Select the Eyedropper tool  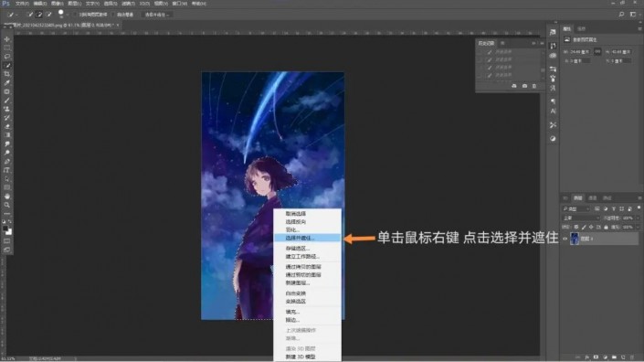[7, 82]
